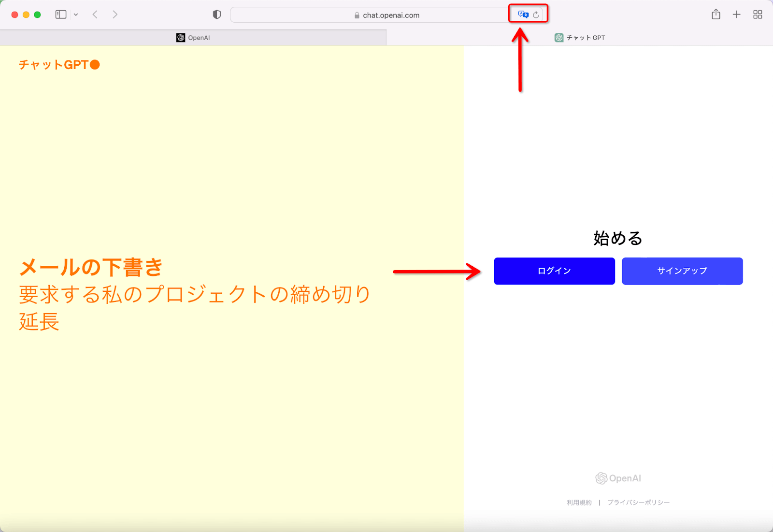This screenshot has width=773, height=532.
Task: Click the OpenAI tab favicon
Action: click(x=181, y=38)
